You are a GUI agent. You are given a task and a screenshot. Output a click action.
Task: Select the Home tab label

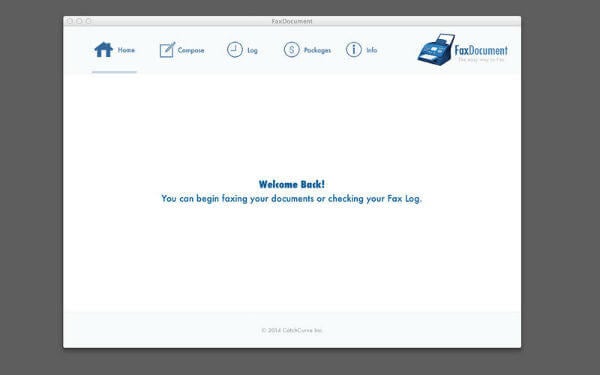[126, 50]
